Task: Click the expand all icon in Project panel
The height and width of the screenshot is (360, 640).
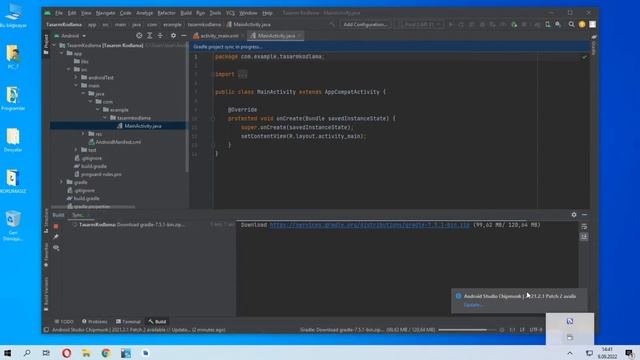Action: pyautogui.click(x=150, y=36)
